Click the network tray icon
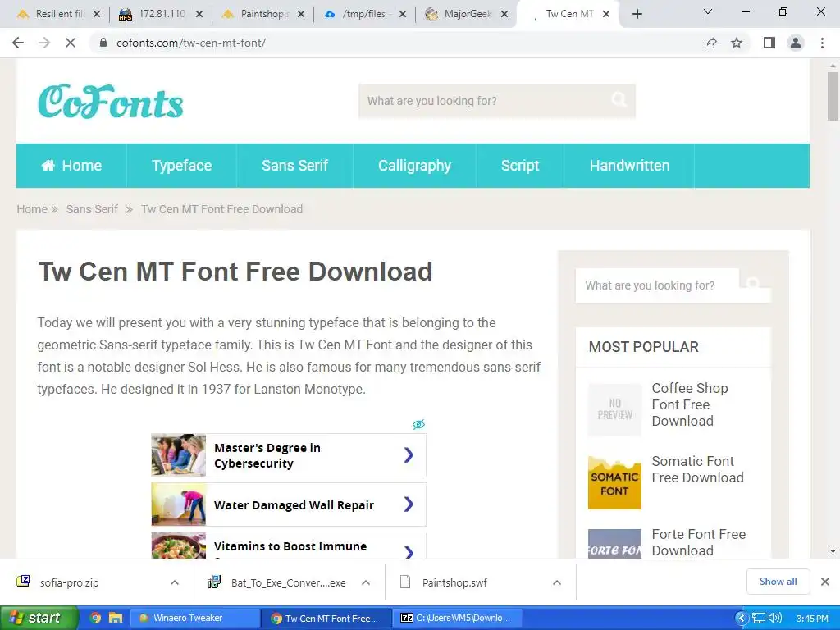This screenshot has height=630, width=840. 759,619
